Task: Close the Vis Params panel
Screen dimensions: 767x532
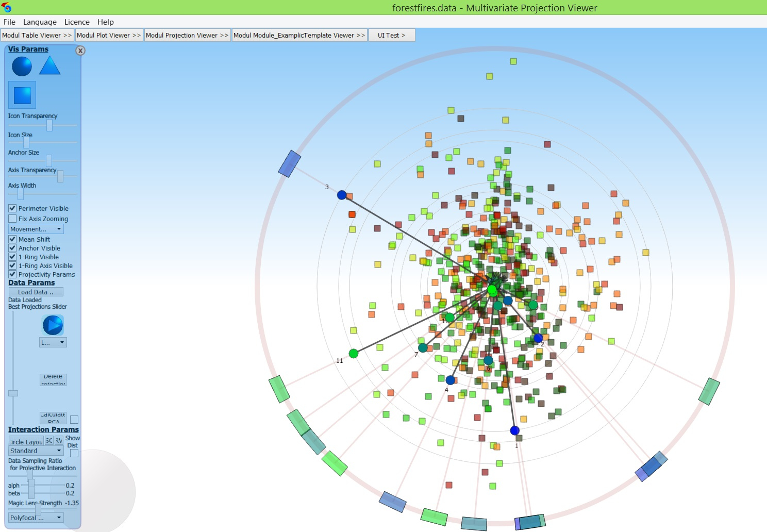Action: coord(80,51)
